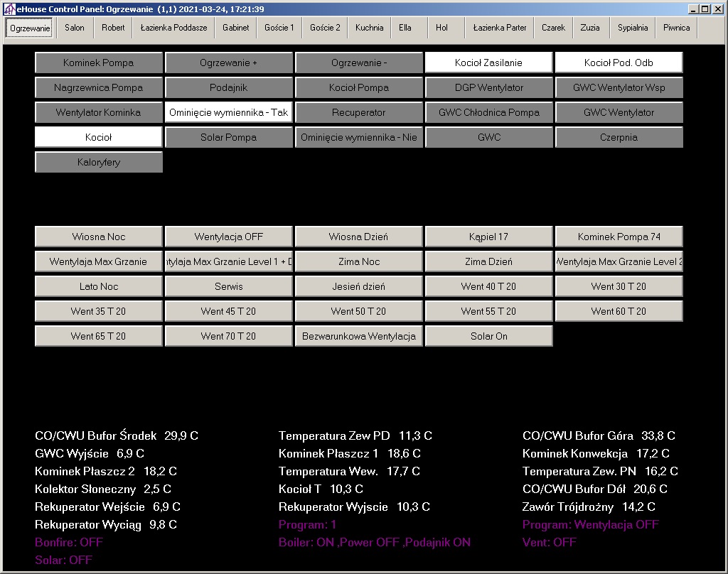
Task: Run the Went 50 T 20 program
Action: coord(358,311)
